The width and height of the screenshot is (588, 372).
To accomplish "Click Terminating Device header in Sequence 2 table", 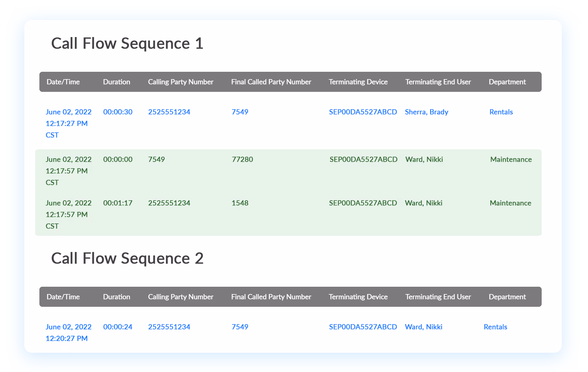I will tap(358, 297).
